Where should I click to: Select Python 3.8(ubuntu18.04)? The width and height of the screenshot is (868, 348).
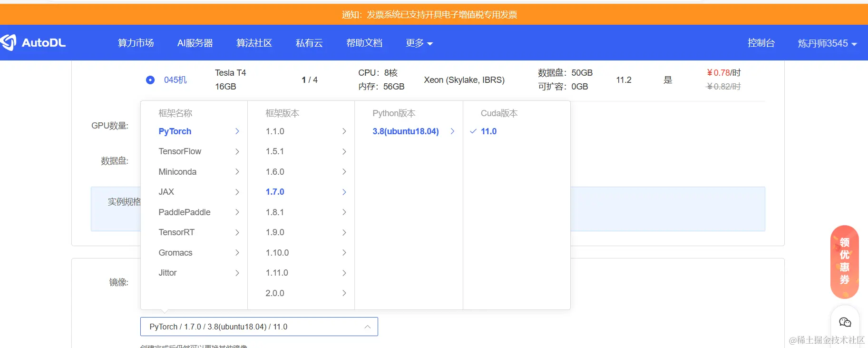(406, 131)
